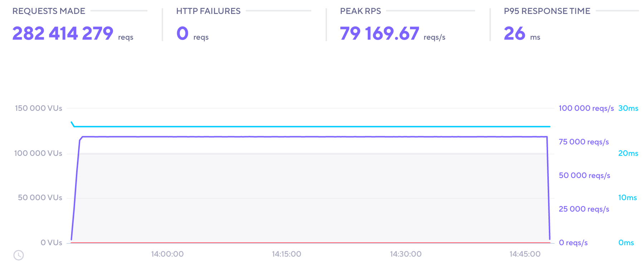
Task: Click the REQUESTS MADE heading
Action: pyautogui.click(x=49, y=11)
